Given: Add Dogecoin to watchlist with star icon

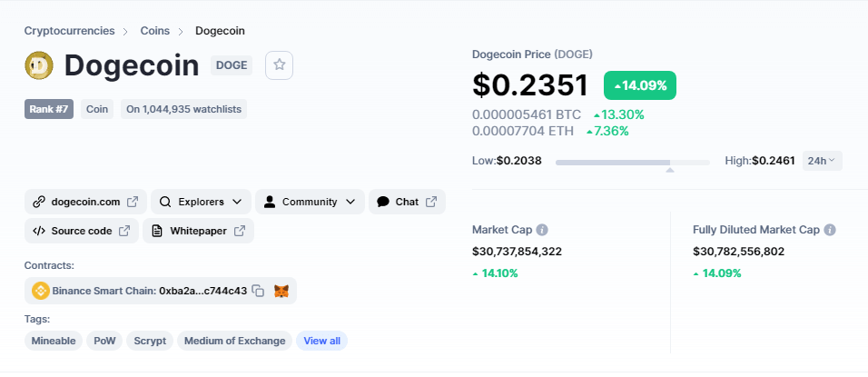Looking at the screenshot, I should 279,65.
